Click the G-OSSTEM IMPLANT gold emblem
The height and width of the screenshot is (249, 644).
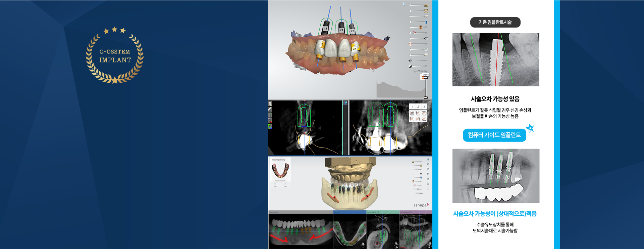pos(115,56)
